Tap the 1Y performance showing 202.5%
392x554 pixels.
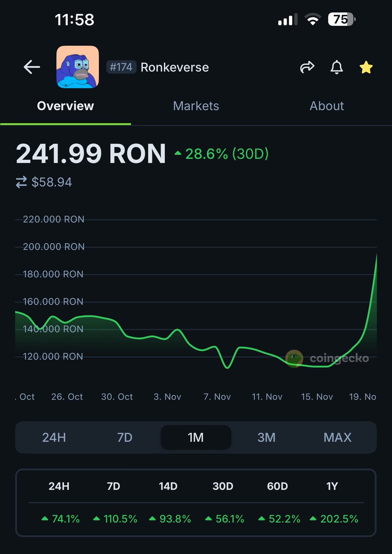pos(339,518)
